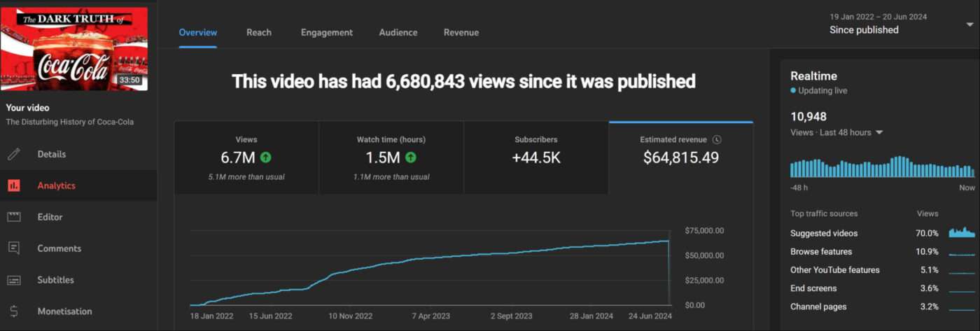Click the Monetisation dollar sign icon
The height and width of the screenshot is (331, 980).
(x=14, y=311)
